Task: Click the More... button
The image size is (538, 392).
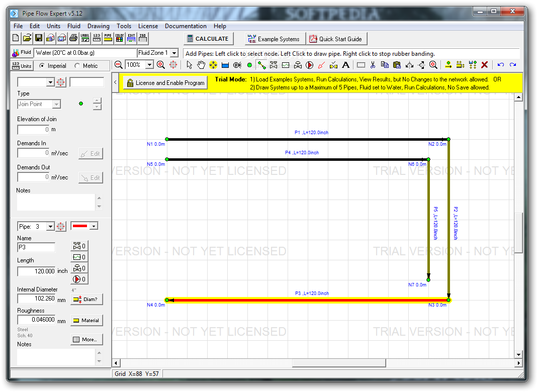Action: tap(86, 340)
